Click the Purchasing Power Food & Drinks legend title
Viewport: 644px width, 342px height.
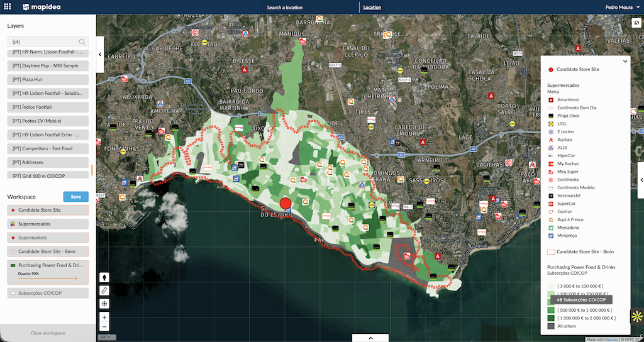[x=581, y=267]
